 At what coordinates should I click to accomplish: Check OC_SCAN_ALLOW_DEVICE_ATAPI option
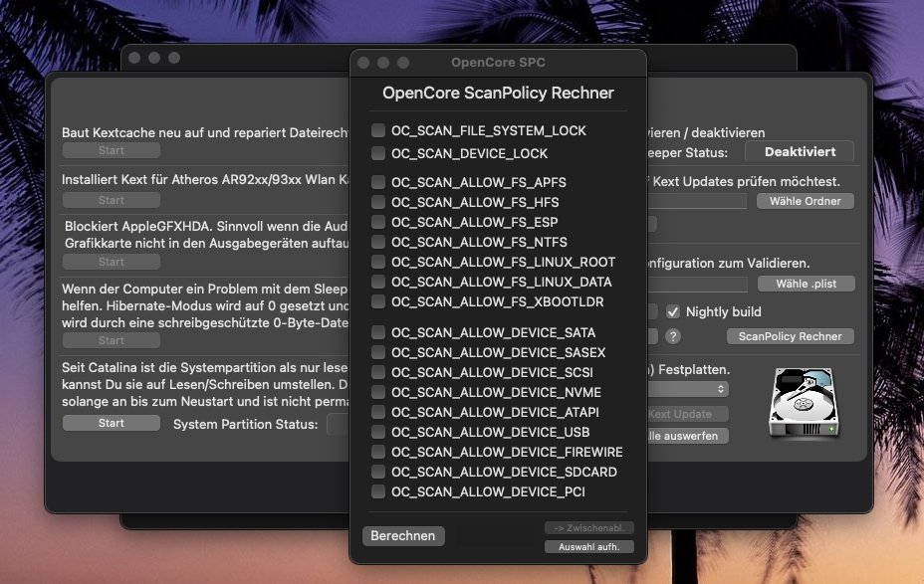378,412
